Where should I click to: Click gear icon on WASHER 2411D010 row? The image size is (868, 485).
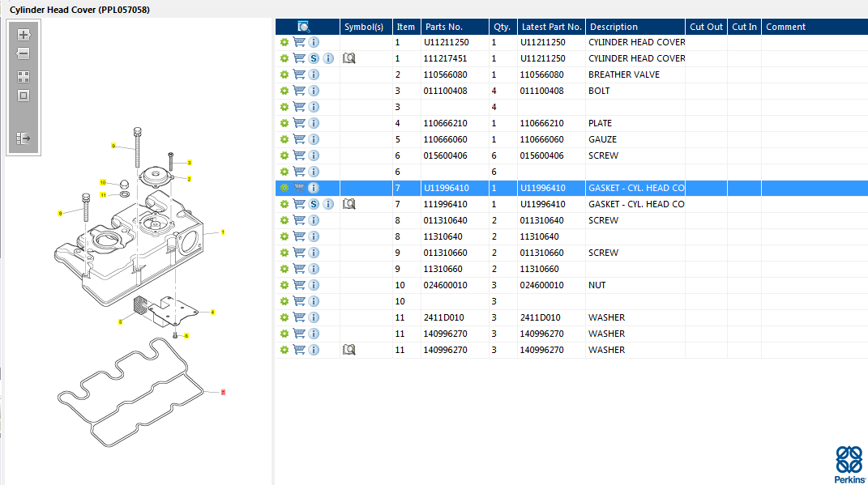pyautogui.click(x=284, y=317)
